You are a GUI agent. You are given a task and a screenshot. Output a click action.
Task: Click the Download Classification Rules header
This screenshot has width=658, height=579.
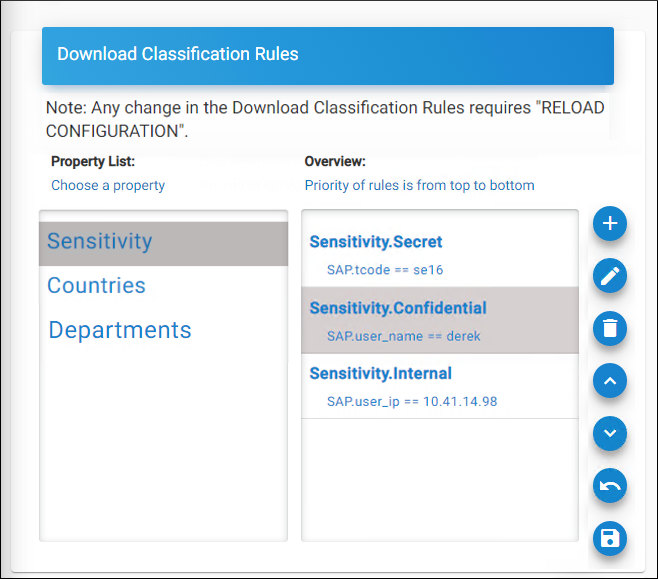point(178,54)
